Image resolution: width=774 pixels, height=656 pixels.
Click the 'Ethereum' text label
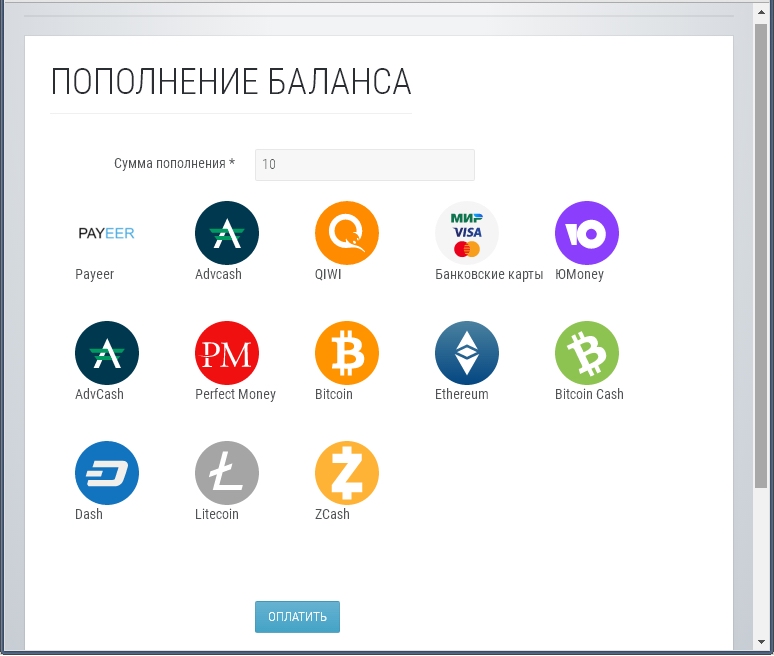coord(462,394)
